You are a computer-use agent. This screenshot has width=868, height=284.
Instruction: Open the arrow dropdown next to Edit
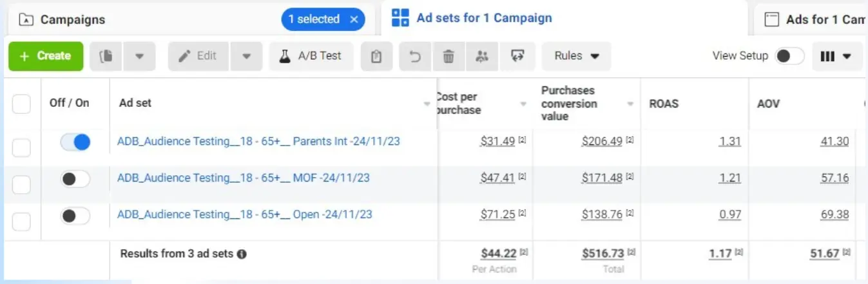pyautogui.click(x=246, y=56)
